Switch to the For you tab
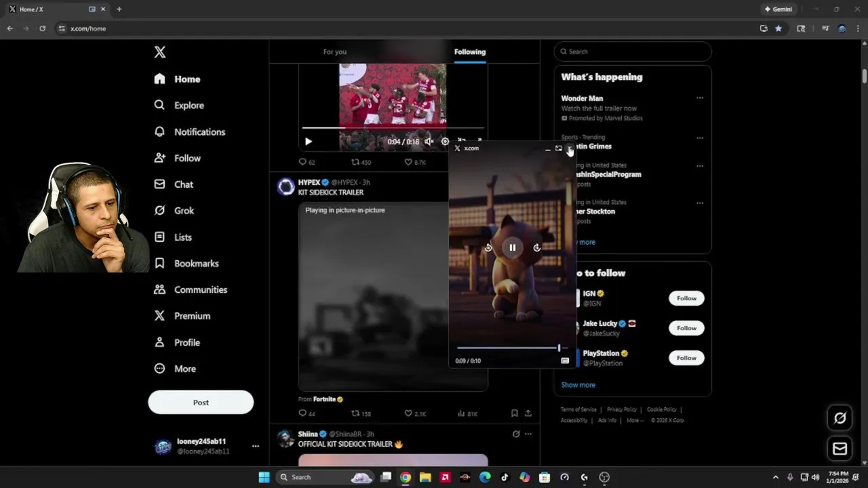868x488 pixels. [335, 52]
